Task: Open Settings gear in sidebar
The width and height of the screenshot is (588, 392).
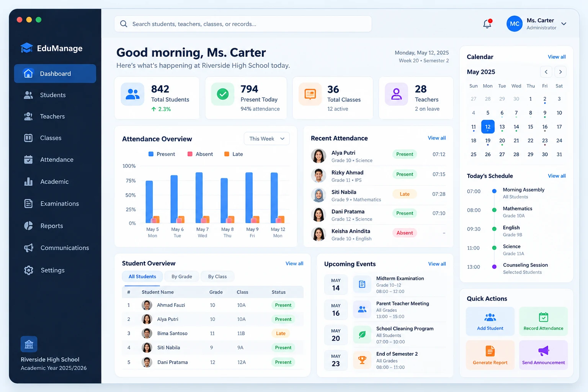Action: tap(55, 270)
